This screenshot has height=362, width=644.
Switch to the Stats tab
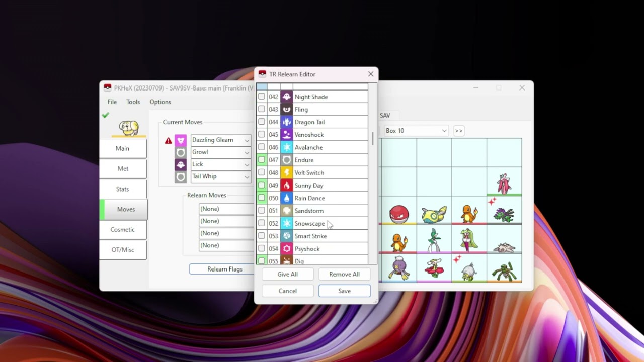coord(123,189)
